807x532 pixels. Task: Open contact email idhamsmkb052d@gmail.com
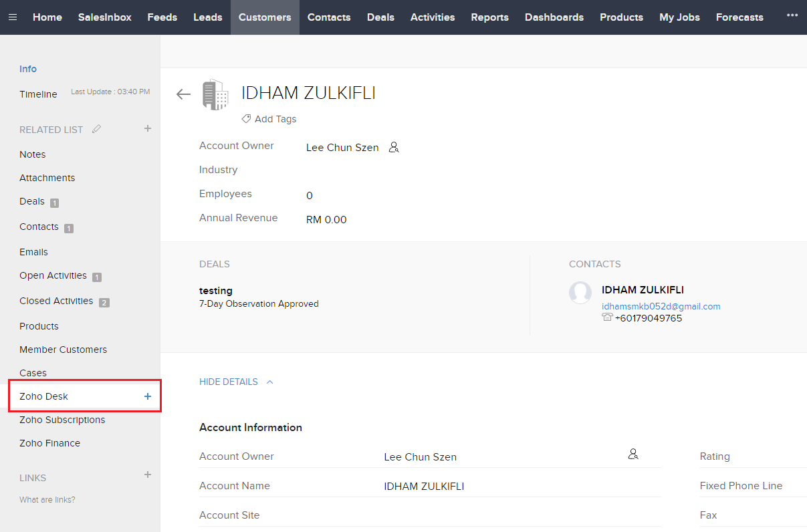(661, 306)
